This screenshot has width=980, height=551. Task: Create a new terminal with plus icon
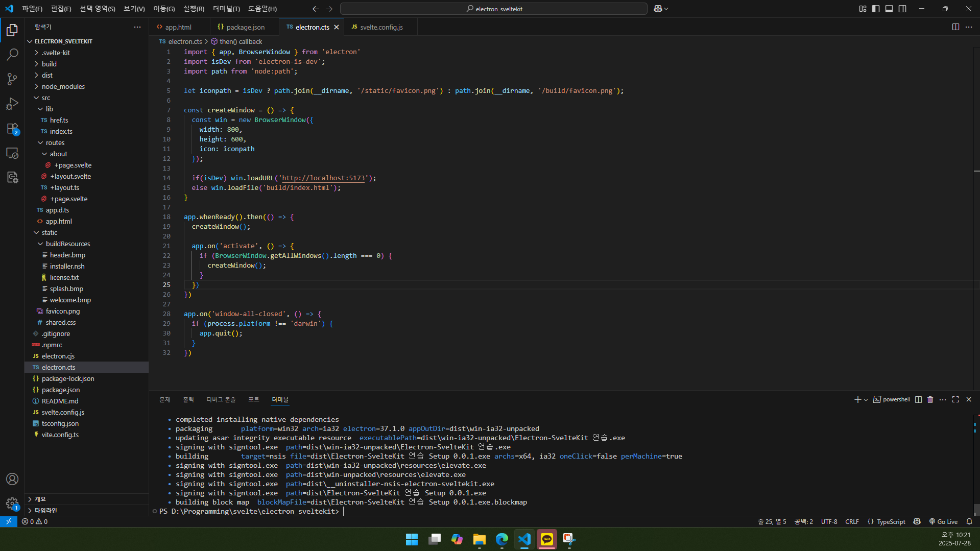(x=857, y=399)
